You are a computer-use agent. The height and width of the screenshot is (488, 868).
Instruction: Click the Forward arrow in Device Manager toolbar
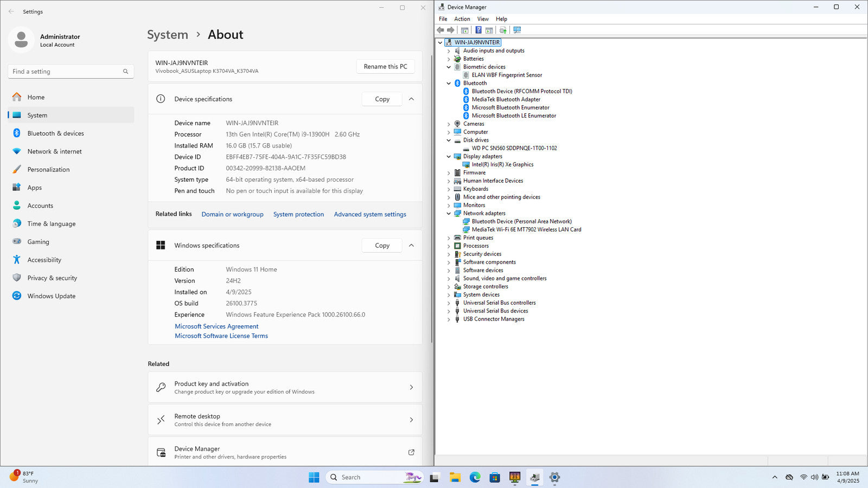click(451, 30)
